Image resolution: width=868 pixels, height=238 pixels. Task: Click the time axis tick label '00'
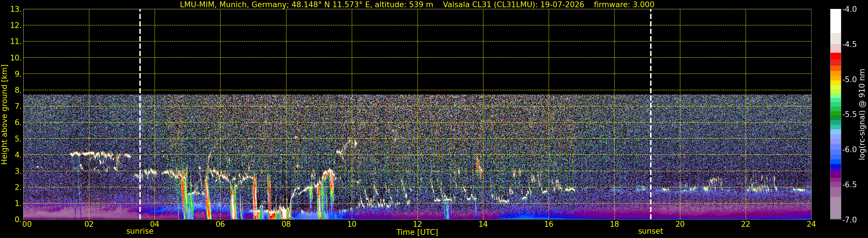point(26,224)
